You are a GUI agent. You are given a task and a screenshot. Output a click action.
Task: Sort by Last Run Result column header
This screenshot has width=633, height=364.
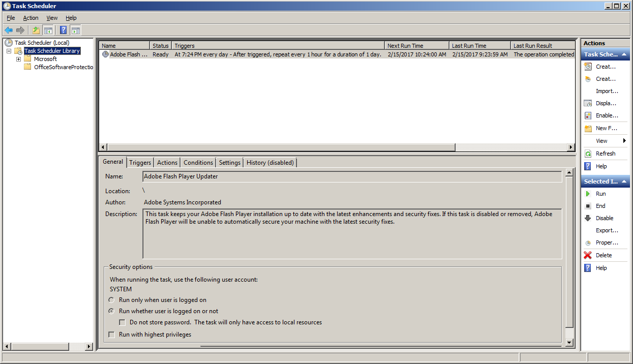543,46
